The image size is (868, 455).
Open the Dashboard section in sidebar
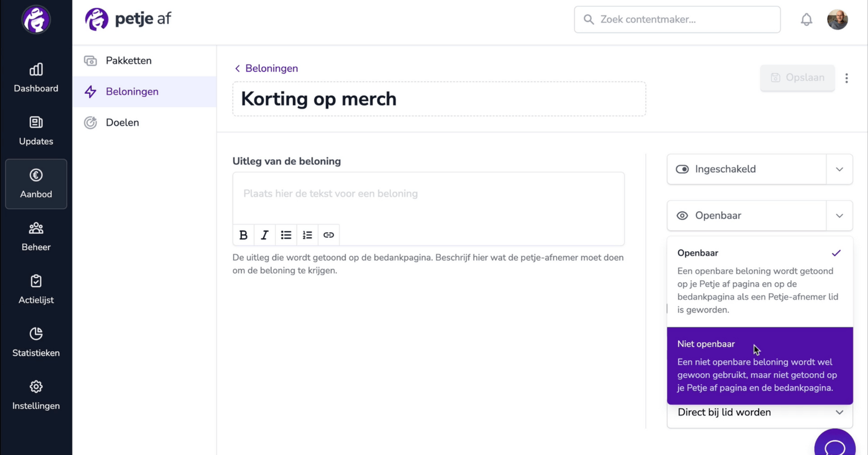coord(36,78)
